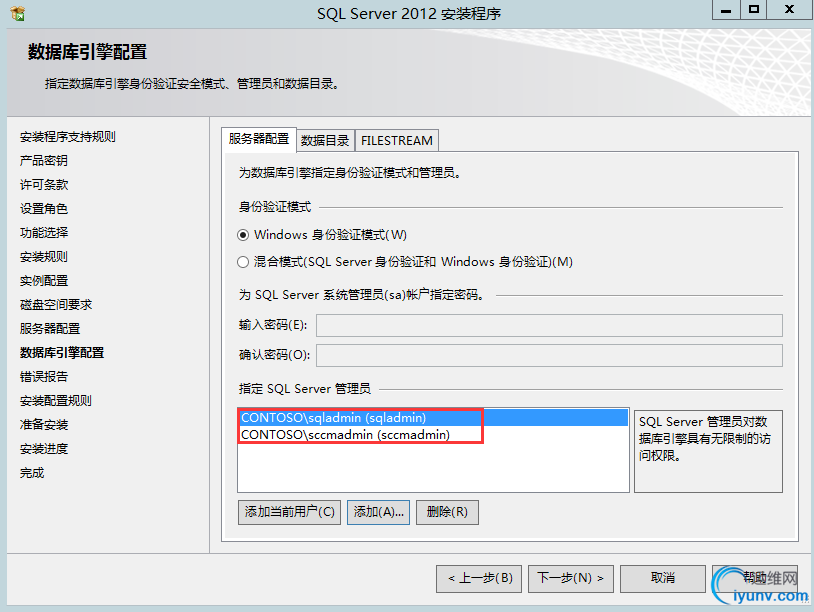Click 设置角色 step in sidebar
The height and width of the screenshot is (612, 814).
point(44,209)
